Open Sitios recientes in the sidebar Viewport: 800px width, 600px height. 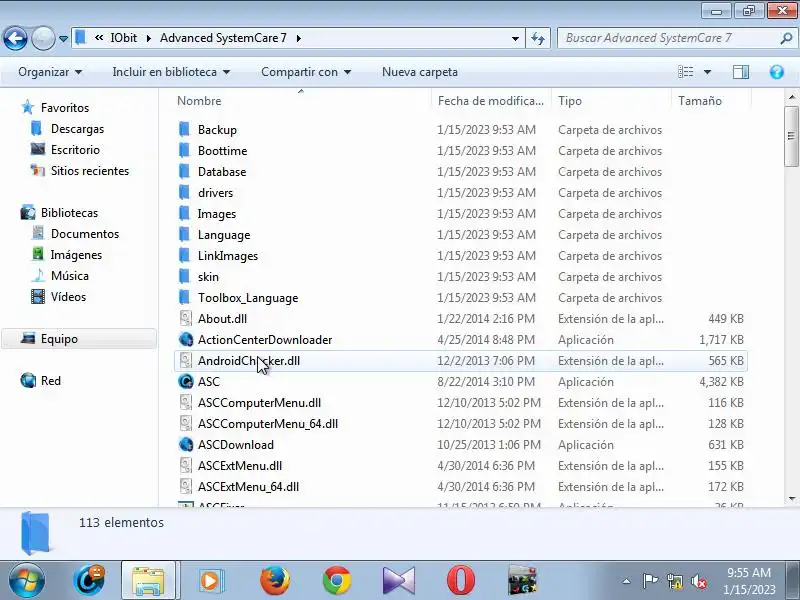point(89,171)
